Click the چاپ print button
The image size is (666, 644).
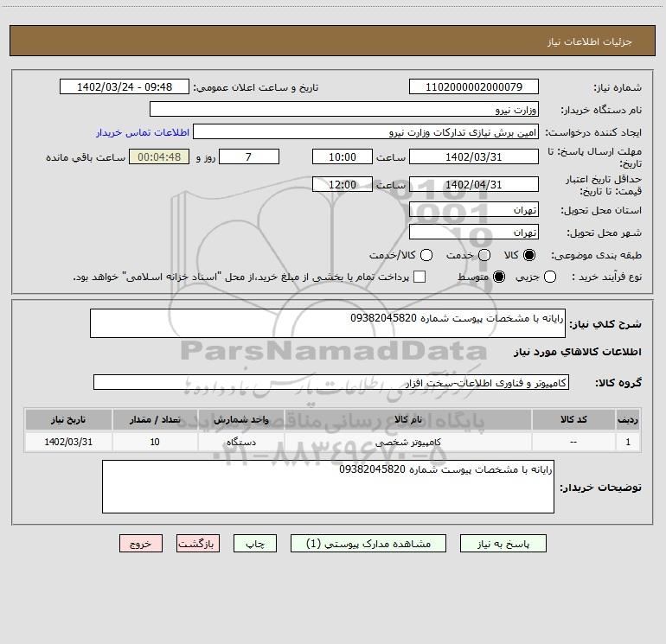coord(255,544)
